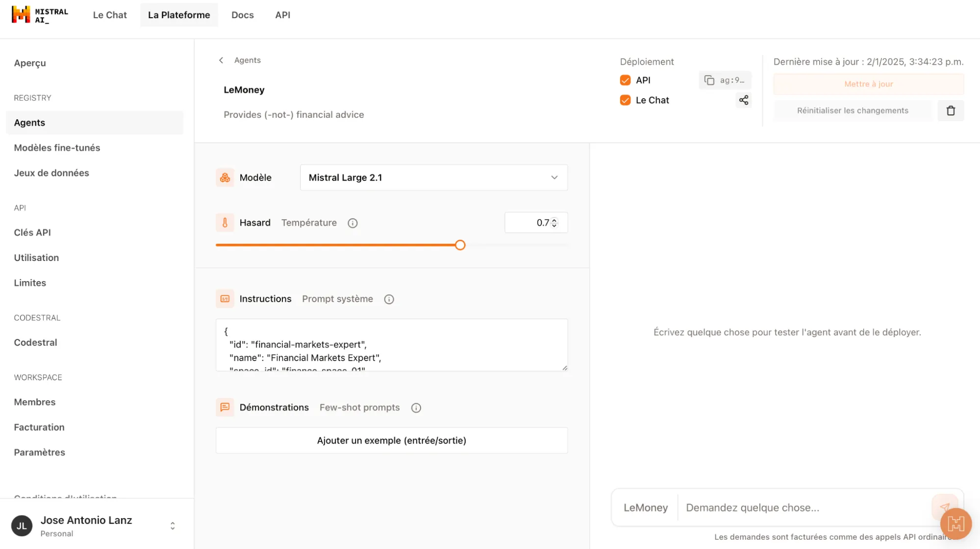Image resolution: width=980 pixels, height=549 pixels.
Task: Click the share icon next to Le Chat
Action: [743, 100]
